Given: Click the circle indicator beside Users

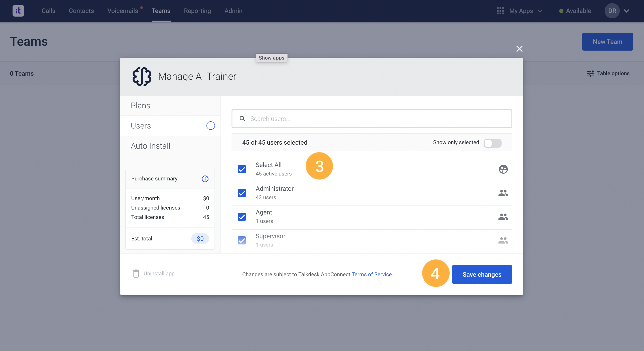Looking at the screenshot, I should (210, 126).
